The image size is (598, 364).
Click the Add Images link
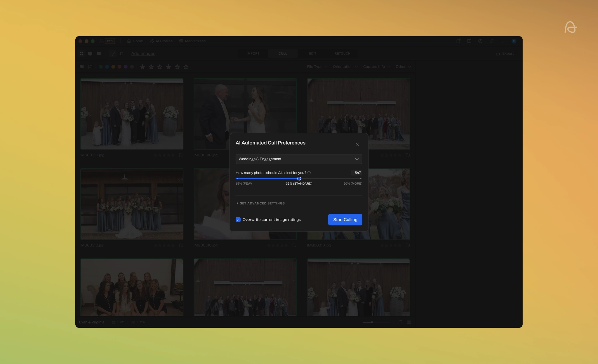tap(143, 54)
